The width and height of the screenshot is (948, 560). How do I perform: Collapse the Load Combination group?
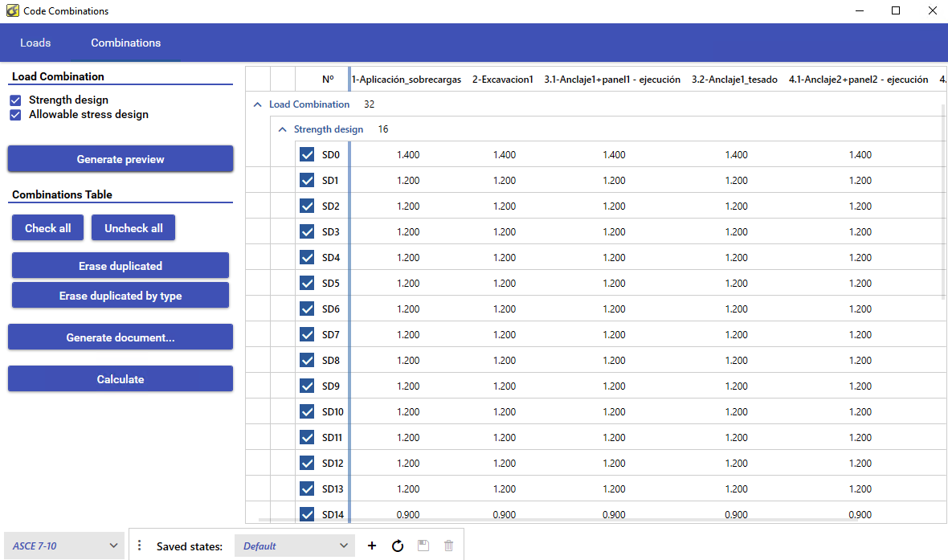coord(258,104)
